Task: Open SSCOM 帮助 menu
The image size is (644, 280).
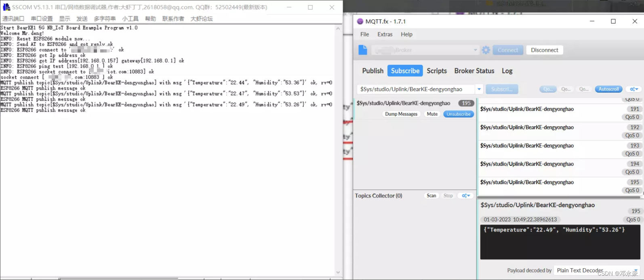Action: 151,19
